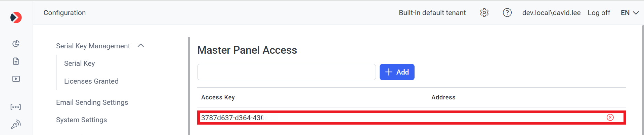Focus the access key input field
Screen dimensions: 644x135
(286, 72)
